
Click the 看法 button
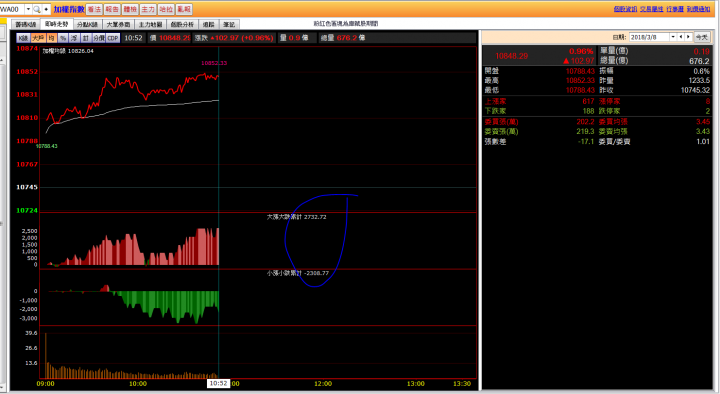tap(94, 9)
